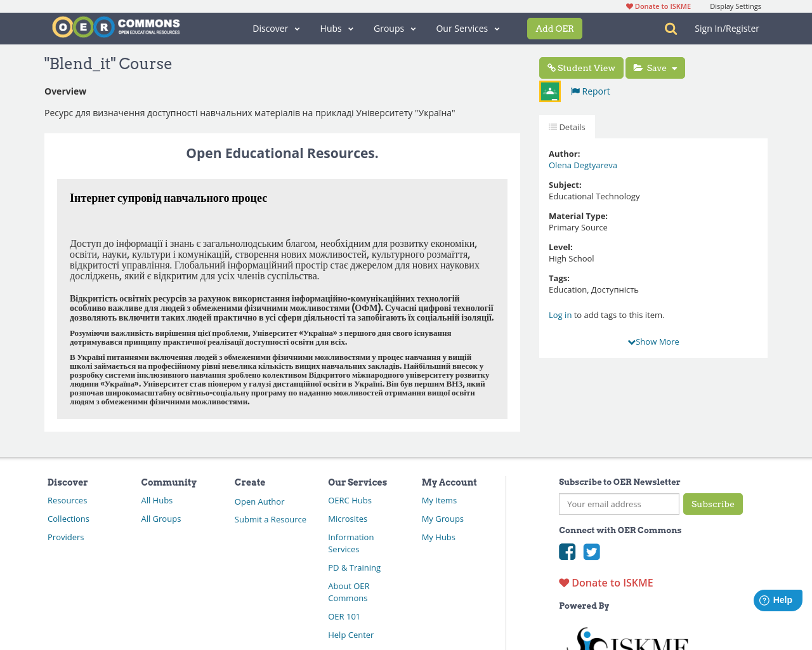Open author Olena Degtyareva's profile
Image resolution: width=812 pixels, height=650 pixels.
582,164
